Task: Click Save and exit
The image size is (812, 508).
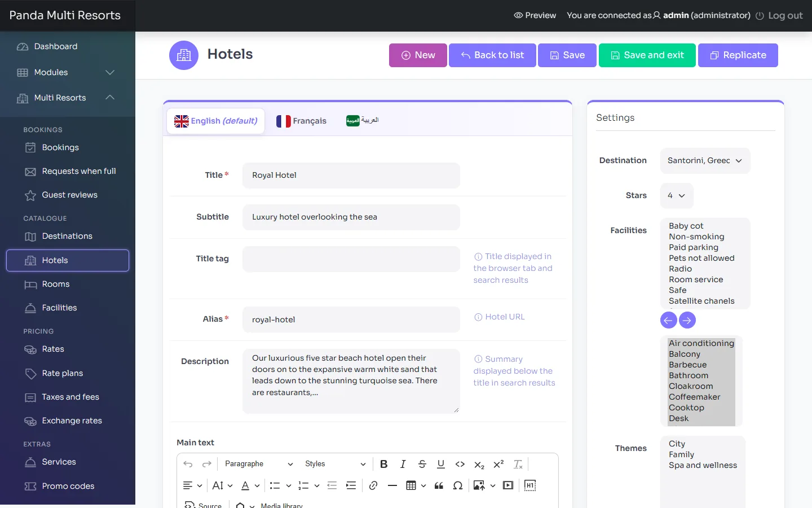Action: 647,55
